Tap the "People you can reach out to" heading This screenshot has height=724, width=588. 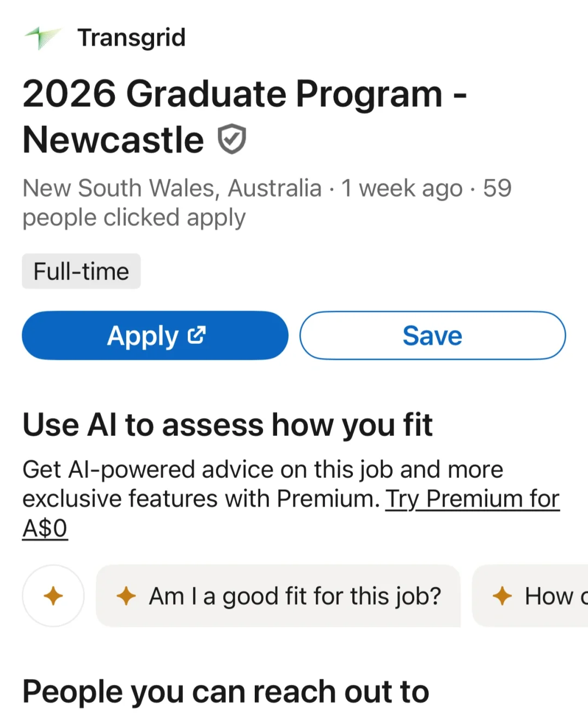(x=225, y=692)
